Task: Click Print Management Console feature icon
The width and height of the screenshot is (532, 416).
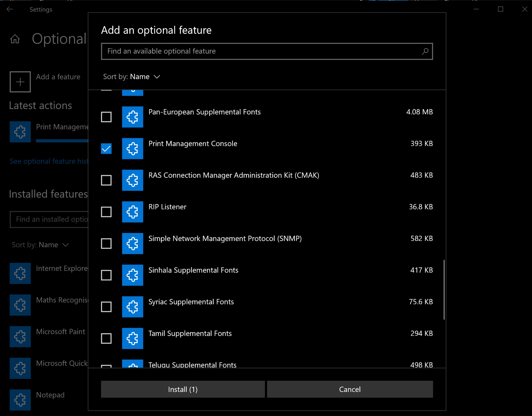Action: click(x=132, y=149)
